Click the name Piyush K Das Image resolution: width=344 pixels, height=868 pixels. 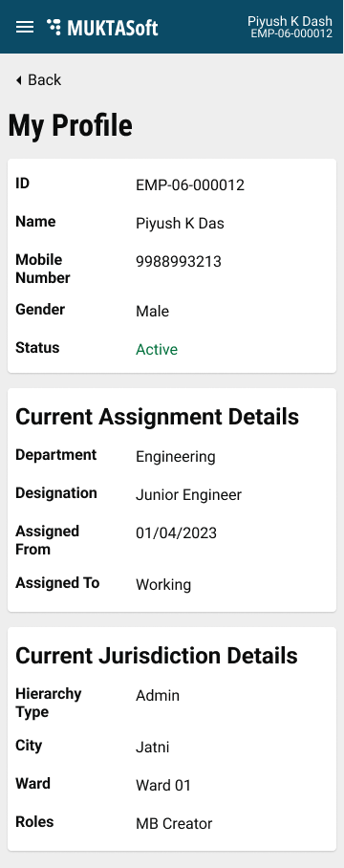click(x=180, y=223)
